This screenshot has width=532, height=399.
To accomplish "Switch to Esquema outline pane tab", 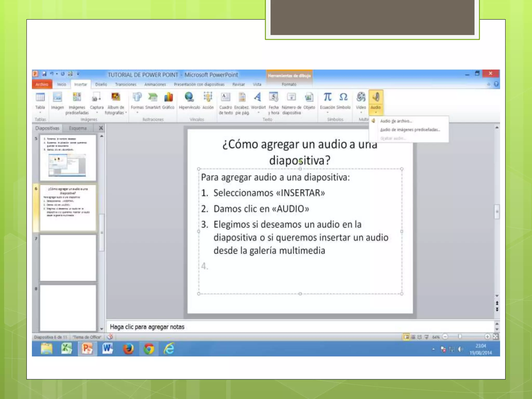I will point(78,128).
